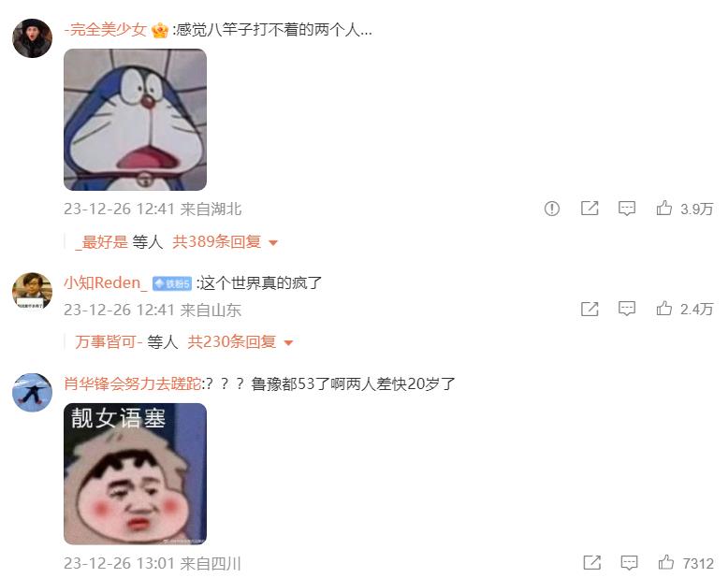Expand the 共230条回复 replies
728x578 pixels.
tap(232, 342)
